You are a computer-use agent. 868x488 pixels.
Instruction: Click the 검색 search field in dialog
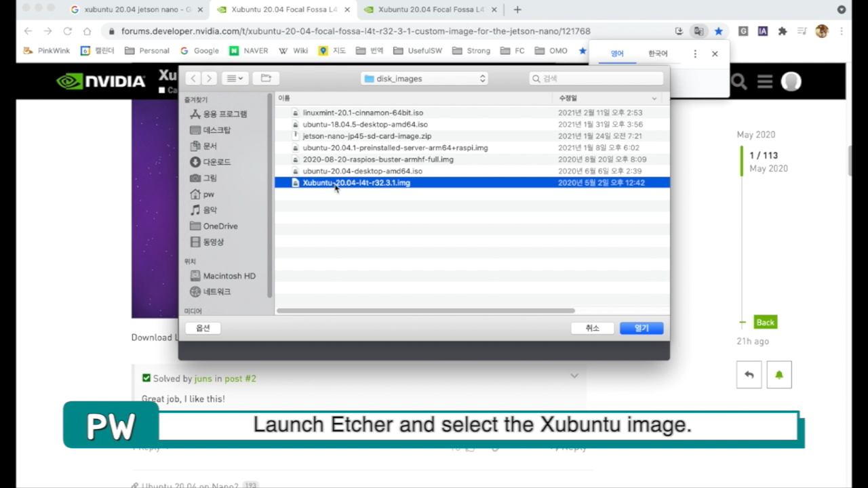coord(596,79)
